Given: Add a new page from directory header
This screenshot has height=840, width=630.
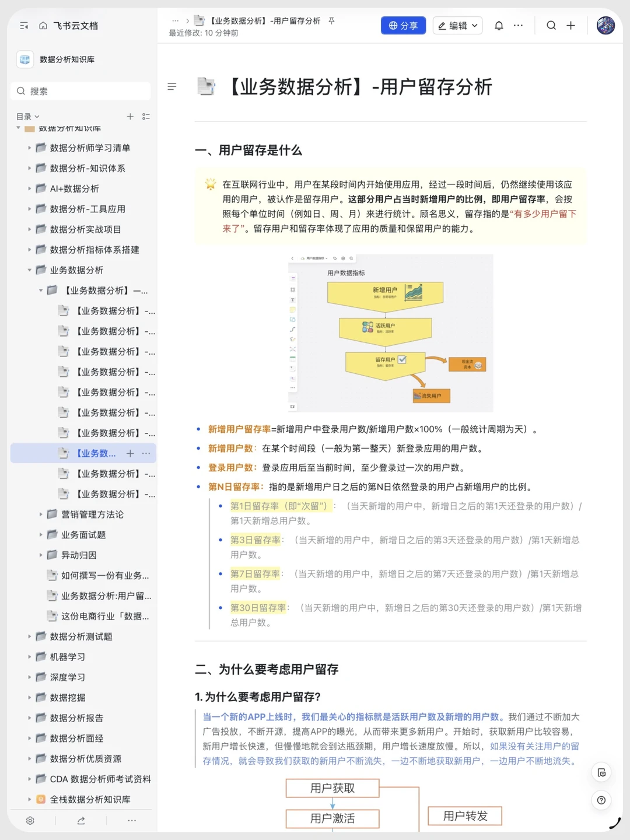Looking at the screenshot, I should (x=130, y=117).
